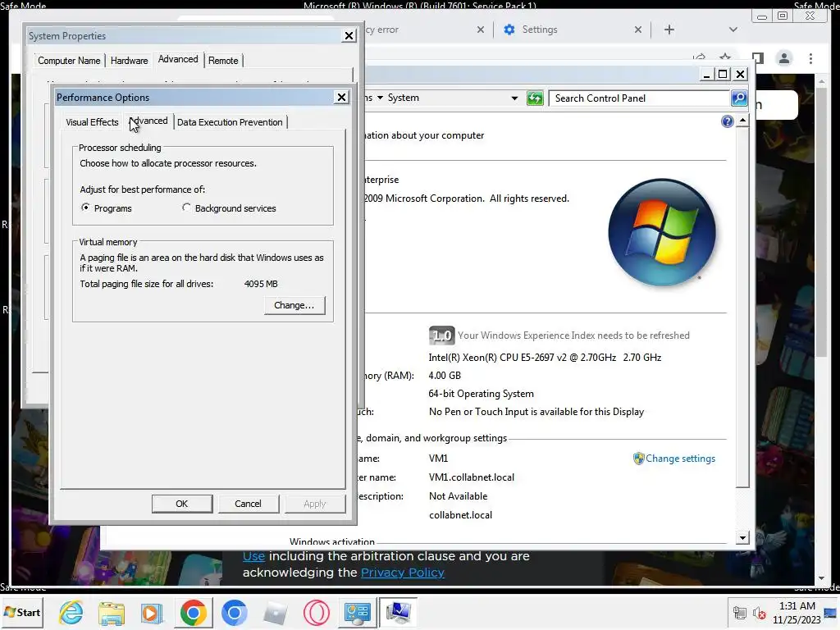Click Chrome share page icon
Image resolution: width=840 pixels, height=630 pixels.
point(699,57)
